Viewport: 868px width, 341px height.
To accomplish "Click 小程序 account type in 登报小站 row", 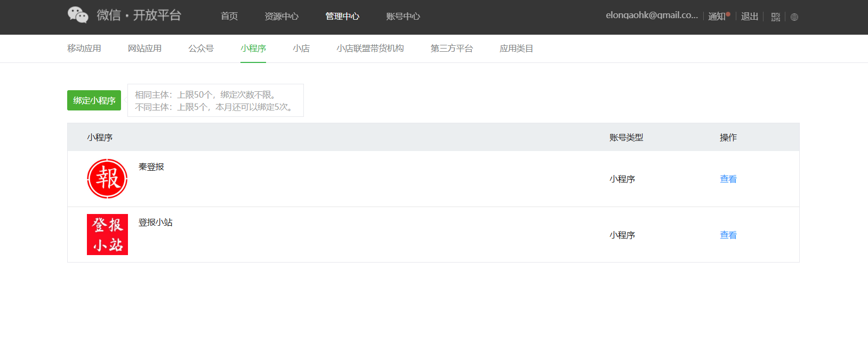I will coord(622,235).
